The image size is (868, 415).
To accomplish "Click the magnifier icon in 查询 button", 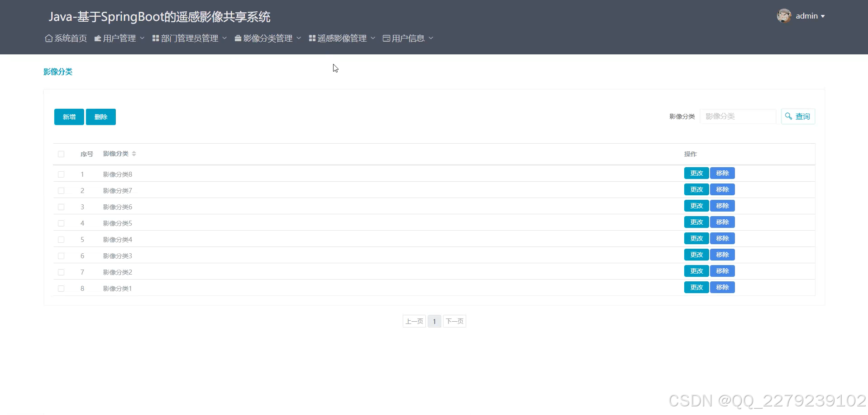I will 789,116.
